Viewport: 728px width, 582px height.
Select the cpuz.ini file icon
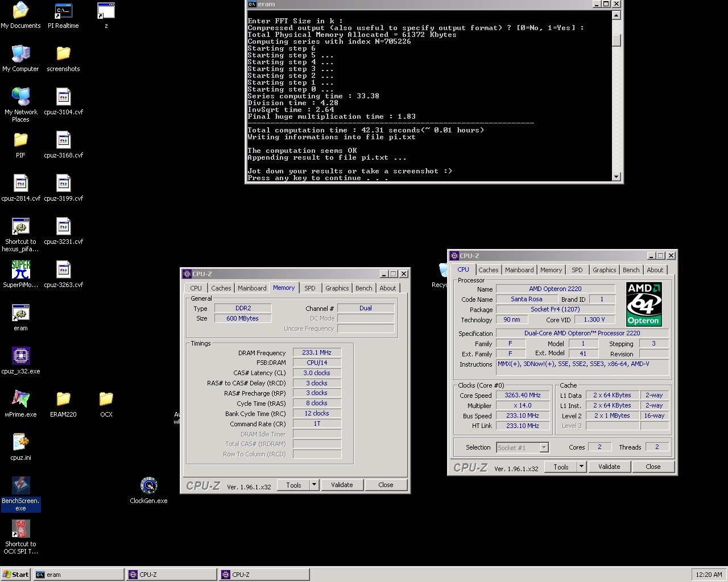tap(20, 447)
